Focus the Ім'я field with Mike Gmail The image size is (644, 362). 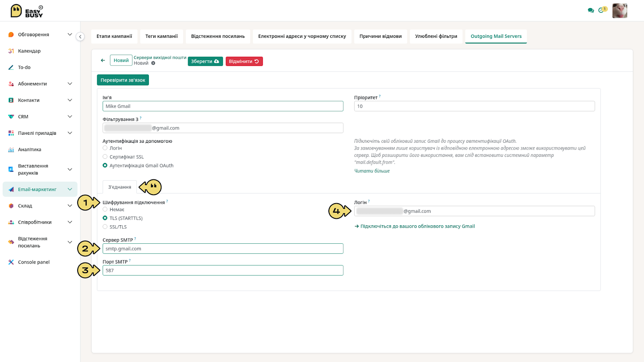(x=223, y=106)
